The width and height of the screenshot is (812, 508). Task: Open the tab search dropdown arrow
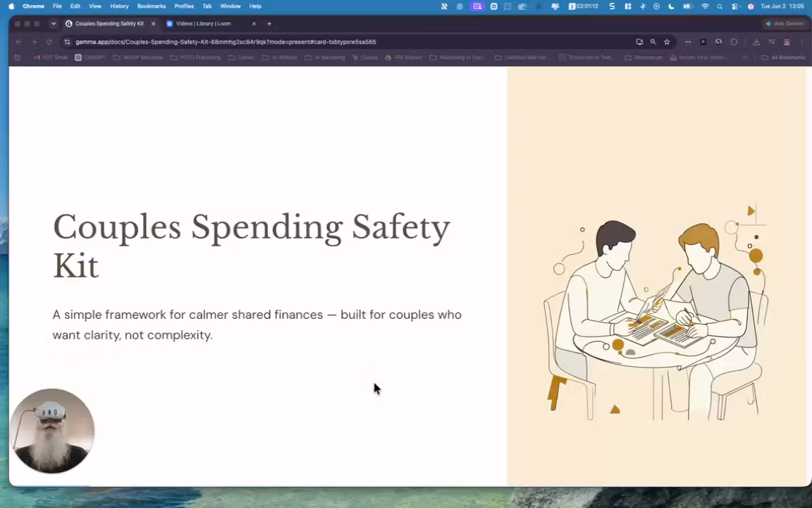pos(54,23)
